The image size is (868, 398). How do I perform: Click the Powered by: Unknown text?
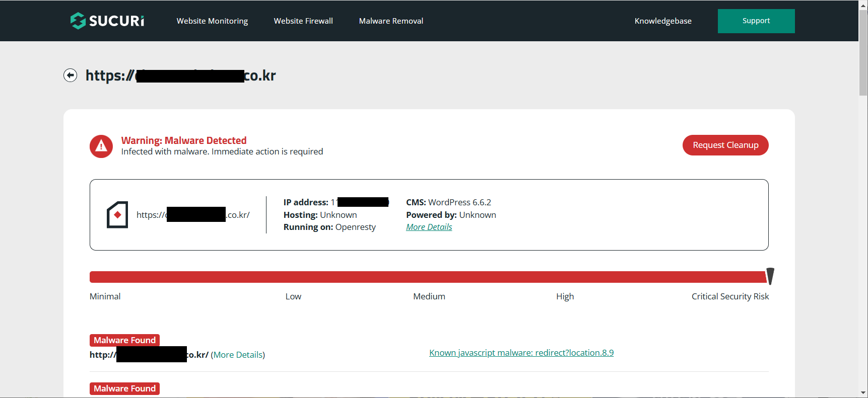pos(451,215)
